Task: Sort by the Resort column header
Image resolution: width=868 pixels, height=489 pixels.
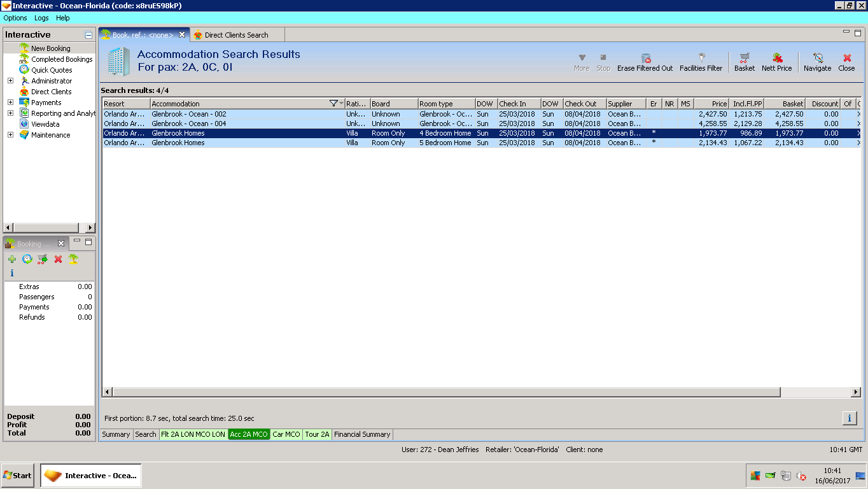Action: tap(126, 104)
